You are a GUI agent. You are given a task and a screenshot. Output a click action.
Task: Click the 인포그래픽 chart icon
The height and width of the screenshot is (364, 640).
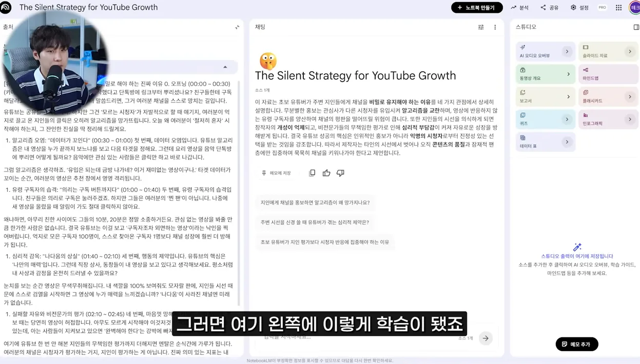(586, 115)
